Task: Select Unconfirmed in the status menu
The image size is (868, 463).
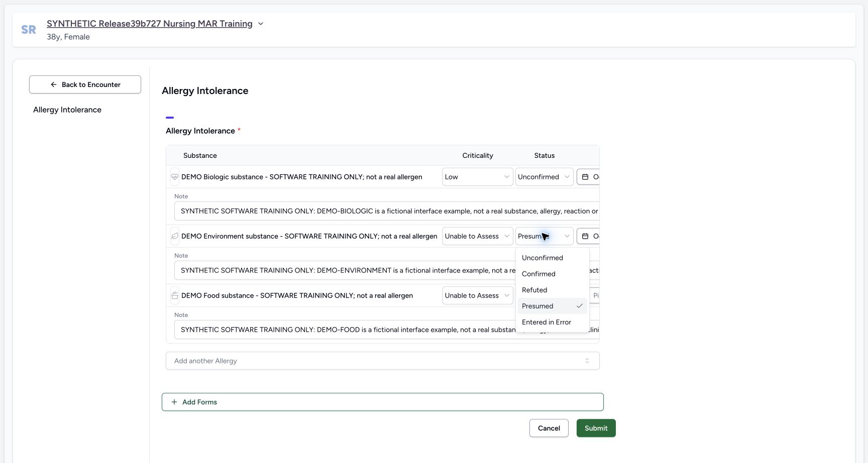Action: tap(552, 258)
